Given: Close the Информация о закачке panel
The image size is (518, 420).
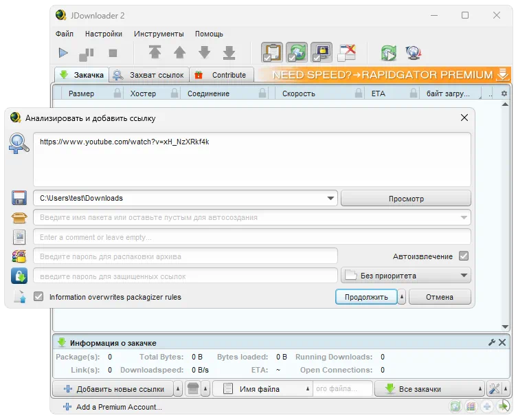Looking at the screenshot, I should pyautogui.click(x=502, y=342).
